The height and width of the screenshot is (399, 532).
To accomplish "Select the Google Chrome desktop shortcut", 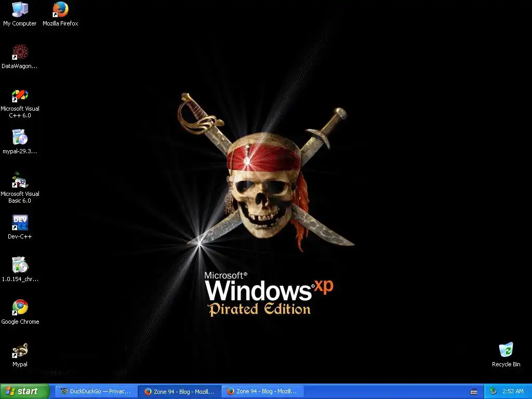I will point(20,312).
